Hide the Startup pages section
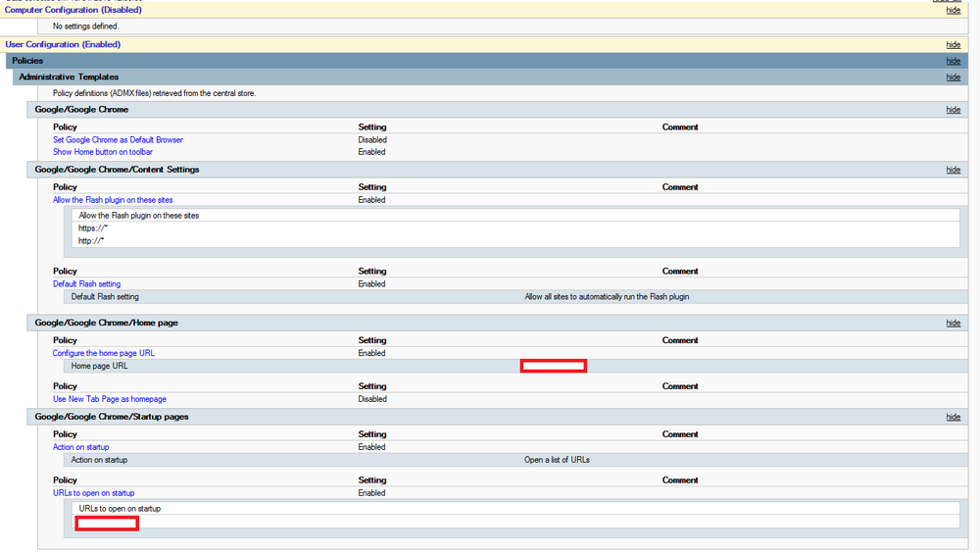The image size is (980, 553). [954, 417]
